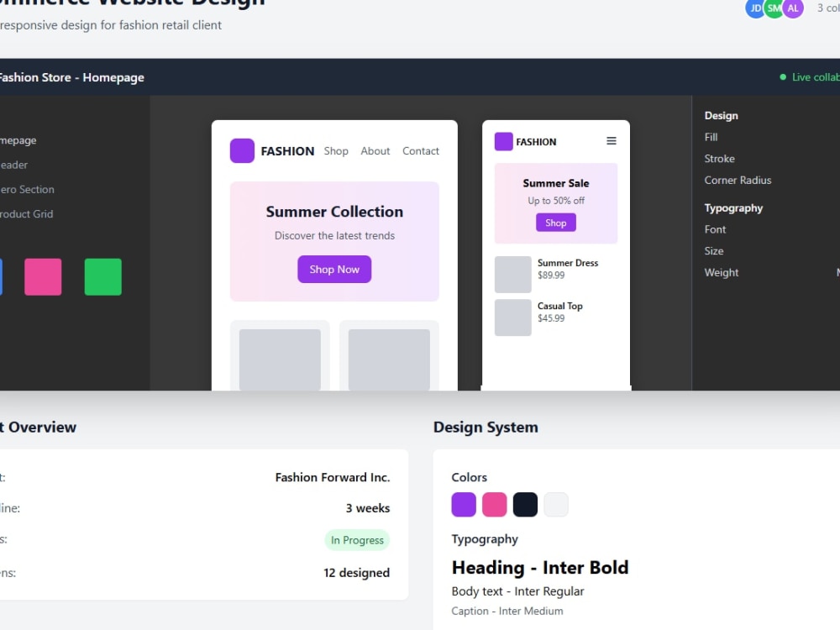Select the Summer Dress product thumbnail

(x=512, y=275)
